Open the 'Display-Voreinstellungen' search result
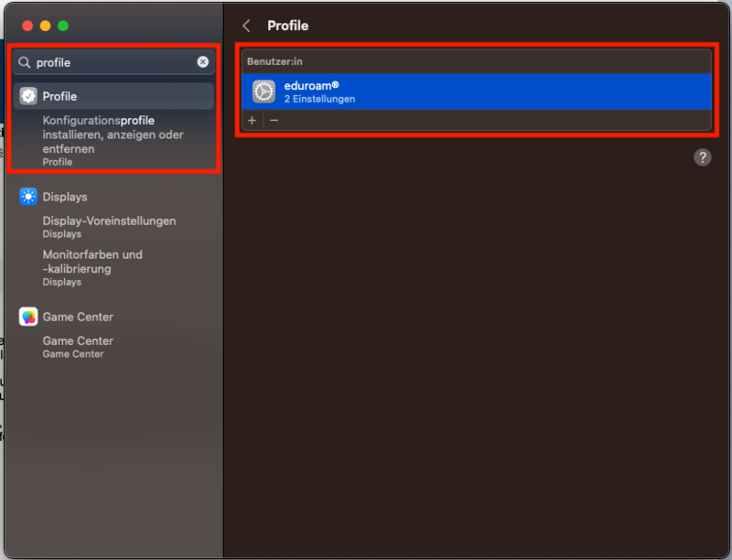This screenshot has width=732, height=560. (109, 227)
